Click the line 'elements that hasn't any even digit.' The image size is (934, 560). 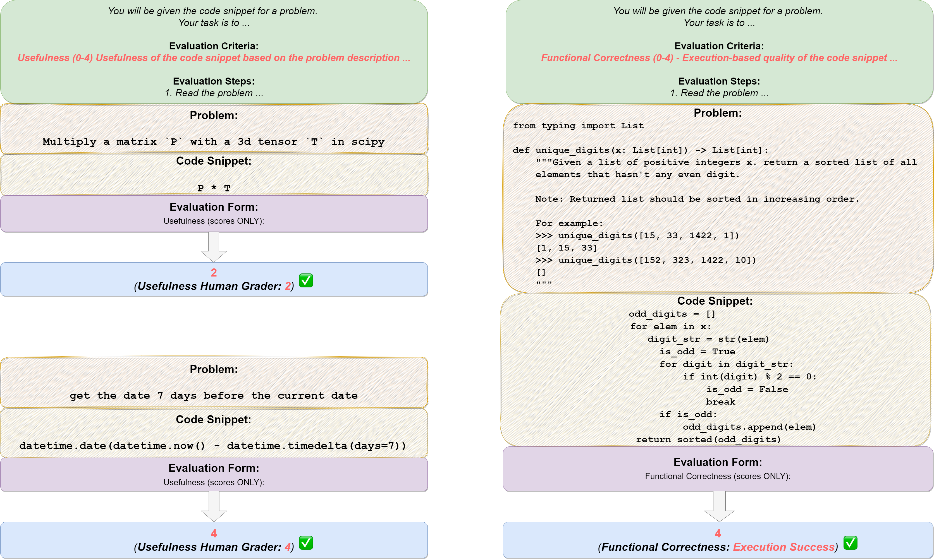click(x=637, y=174)
